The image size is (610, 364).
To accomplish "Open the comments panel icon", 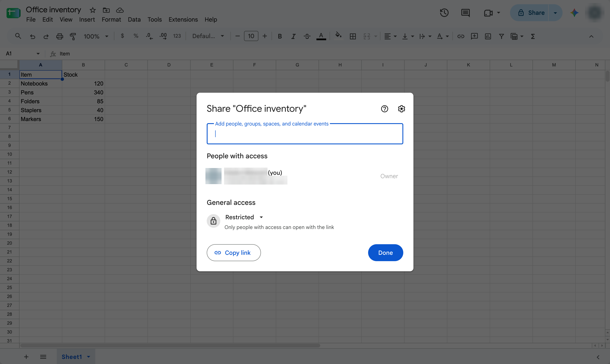I will point(465,13).
